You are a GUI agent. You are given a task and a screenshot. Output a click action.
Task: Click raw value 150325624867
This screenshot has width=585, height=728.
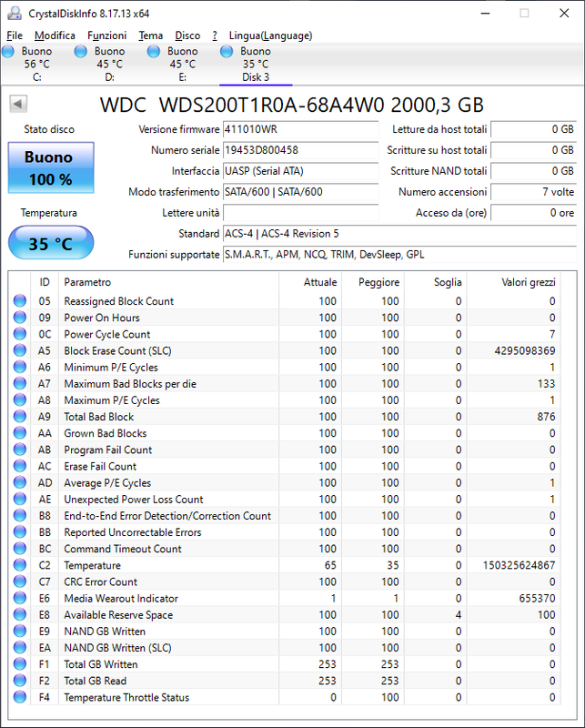click(x=519, y=565)
